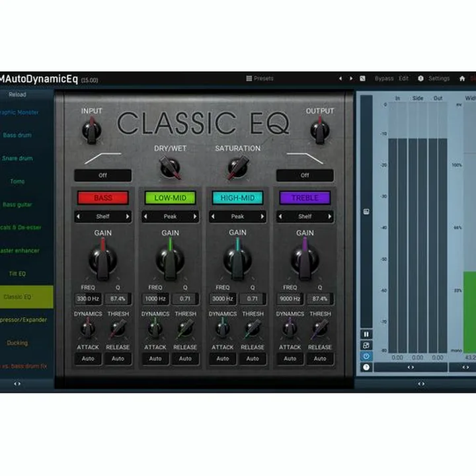Click the DRY/WET knob
The width and height of the screenshot is (476, 476).
tap(171, 167)
